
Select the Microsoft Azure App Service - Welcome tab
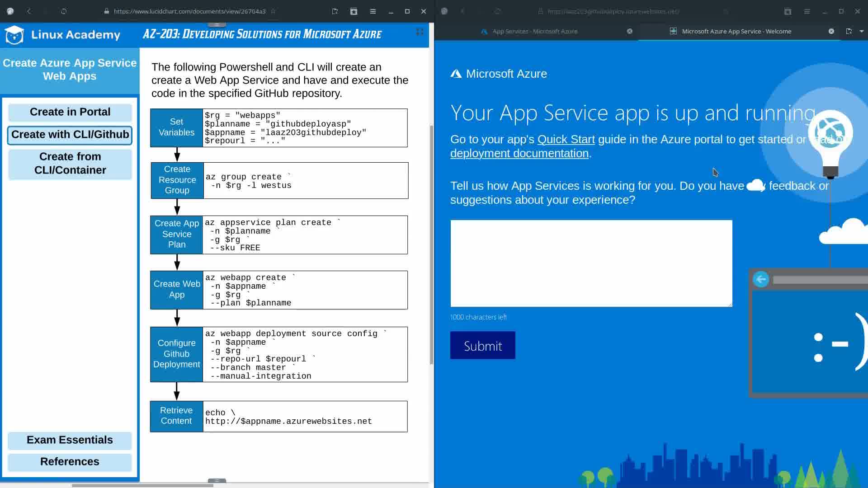[736, 31]
